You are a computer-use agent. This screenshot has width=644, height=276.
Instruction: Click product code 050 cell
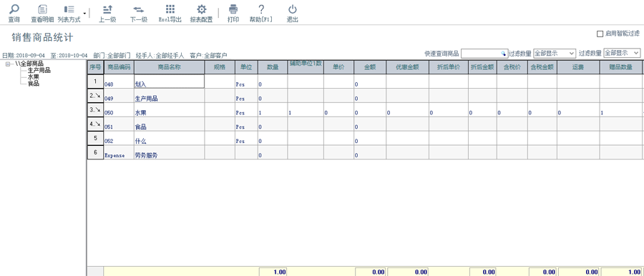pos(119,110)
